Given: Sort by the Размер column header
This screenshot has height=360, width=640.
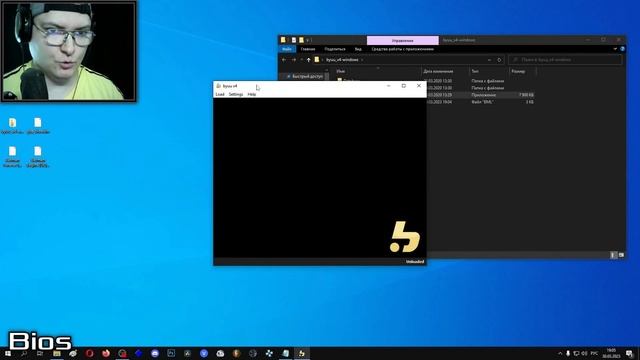Looking at the screenshot, I should 518,71.
